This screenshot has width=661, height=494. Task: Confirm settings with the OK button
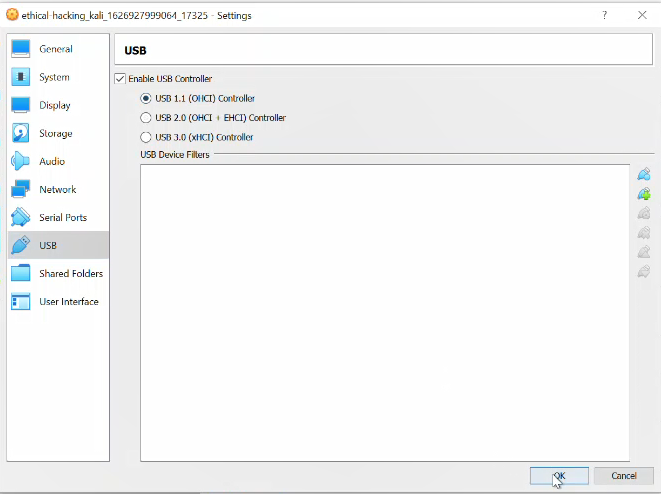(x=559, y=476)
